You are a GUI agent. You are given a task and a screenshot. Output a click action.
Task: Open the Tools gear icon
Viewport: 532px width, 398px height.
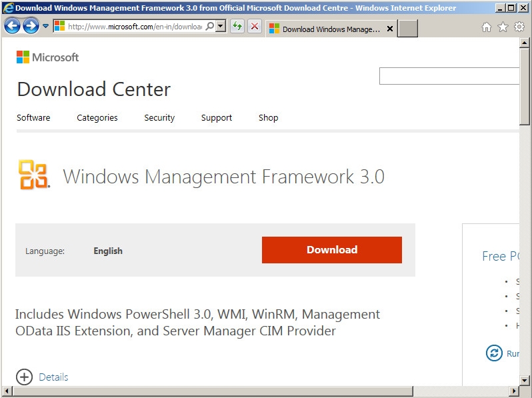click(x=519, y=27)
